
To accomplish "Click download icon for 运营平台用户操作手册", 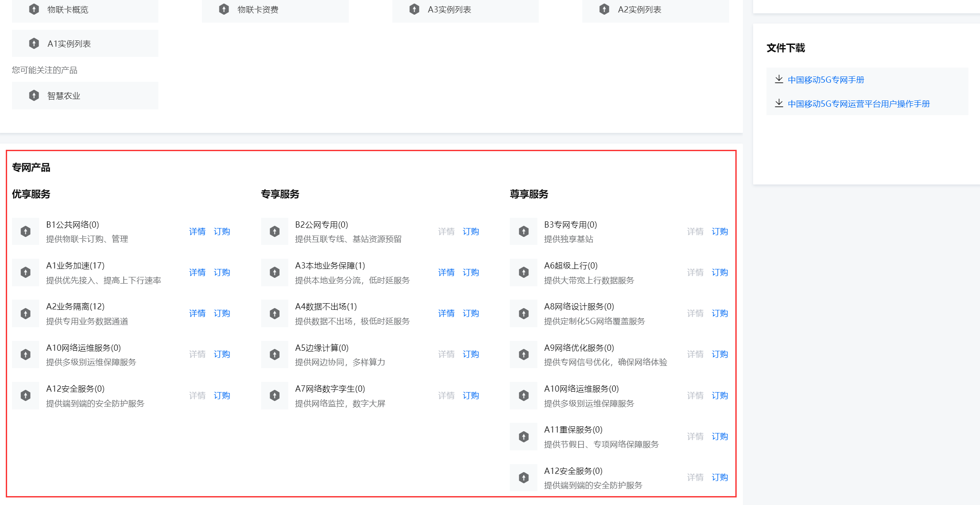I will [779, 104].
